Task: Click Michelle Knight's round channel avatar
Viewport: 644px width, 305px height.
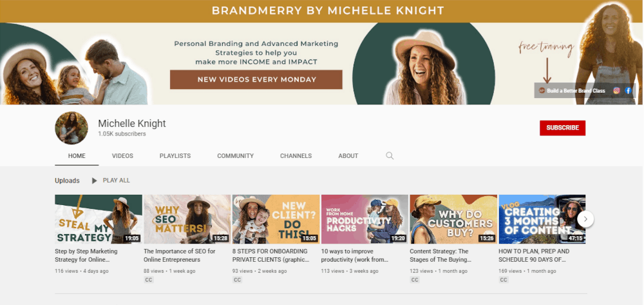Action: click(71, 128)
